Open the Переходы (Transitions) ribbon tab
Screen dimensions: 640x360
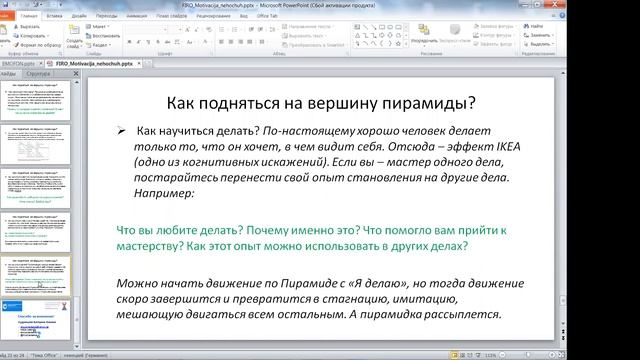107,16
